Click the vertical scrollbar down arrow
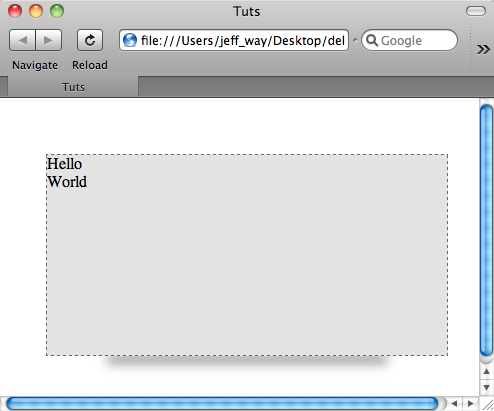This screenshot has height=411, width=494. click(x=486, y=387)
